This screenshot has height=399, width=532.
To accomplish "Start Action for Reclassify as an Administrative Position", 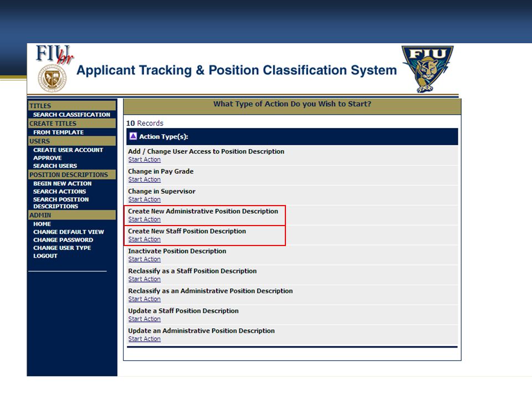I will tap(144, 299).
